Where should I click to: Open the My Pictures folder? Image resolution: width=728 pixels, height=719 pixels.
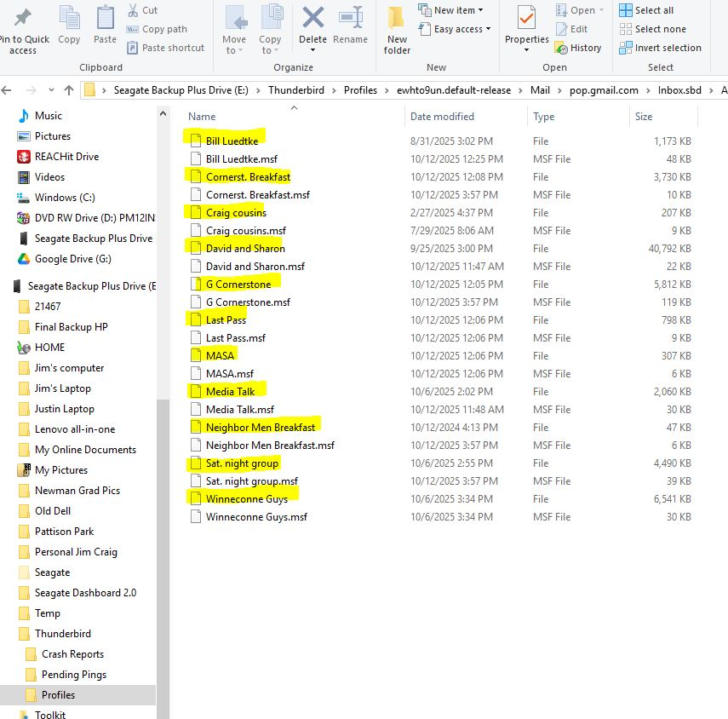pyautogui.click(x=53, y=470)
